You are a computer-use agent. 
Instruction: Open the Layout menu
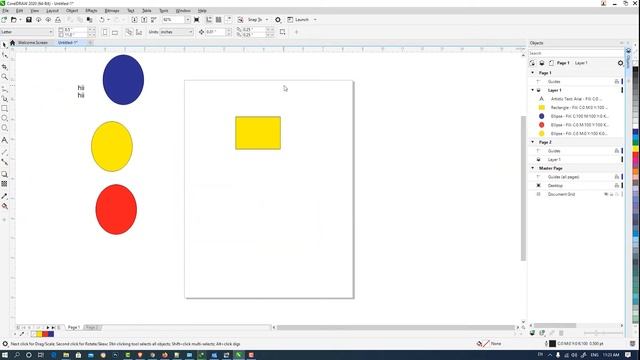pyautogui.click(x=52, y=11)
